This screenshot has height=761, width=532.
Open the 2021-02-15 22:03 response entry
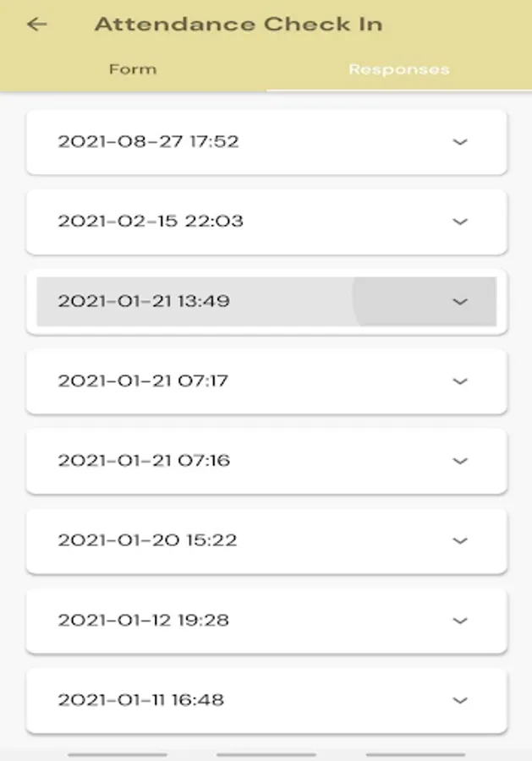click(266, 222)
